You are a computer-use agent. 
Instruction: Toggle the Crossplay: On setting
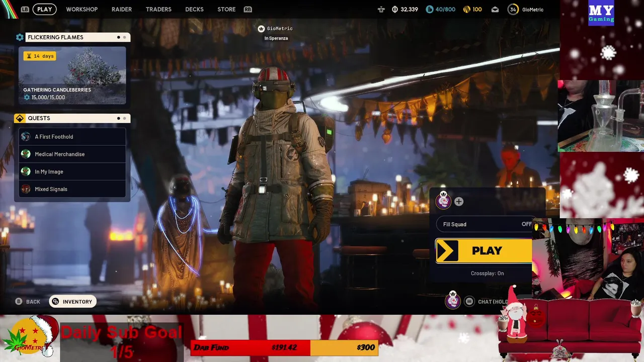[x=487, y=274]
